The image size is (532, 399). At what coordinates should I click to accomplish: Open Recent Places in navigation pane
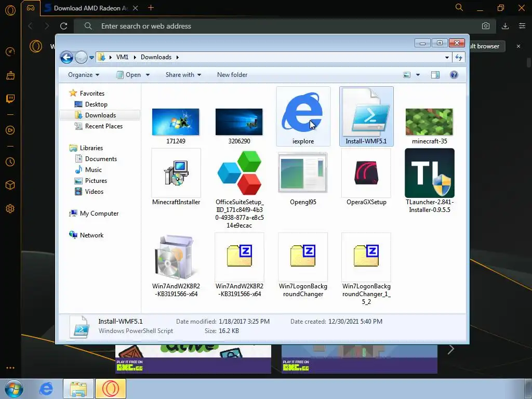(x=103, y=126)
